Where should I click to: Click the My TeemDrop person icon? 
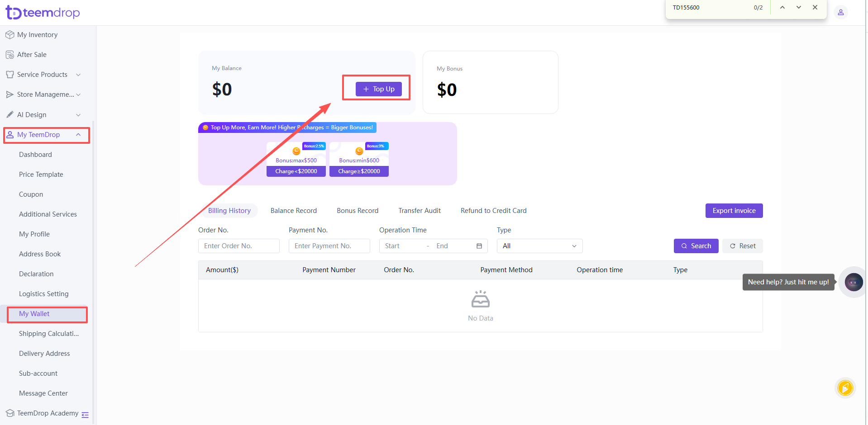[10, 135]
